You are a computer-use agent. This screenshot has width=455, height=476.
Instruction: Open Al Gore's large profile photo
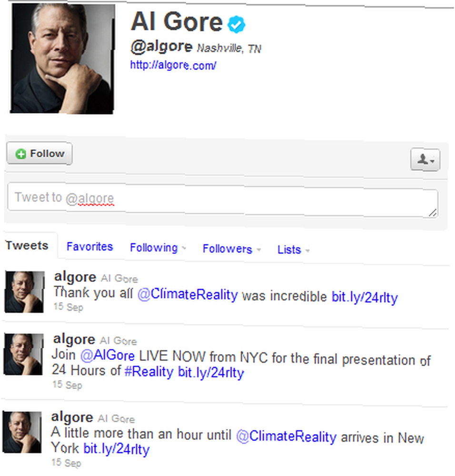coord(62,58)
